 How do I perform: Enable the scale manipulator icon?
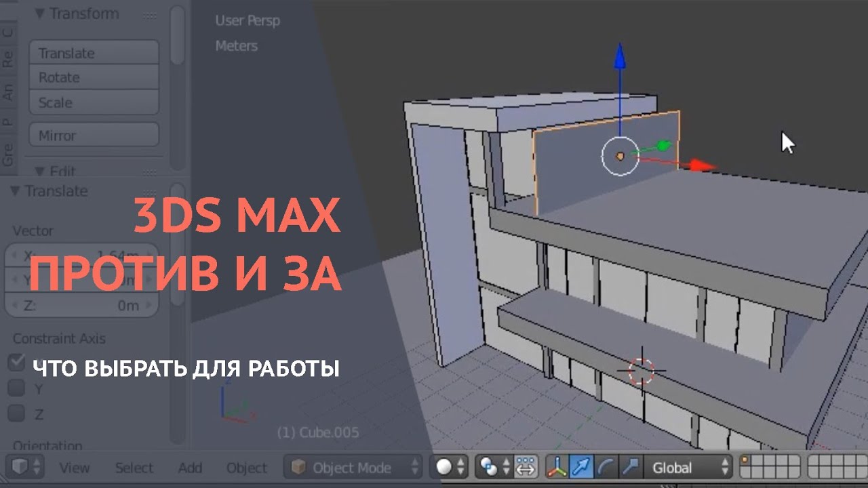(x=630, y=467)
